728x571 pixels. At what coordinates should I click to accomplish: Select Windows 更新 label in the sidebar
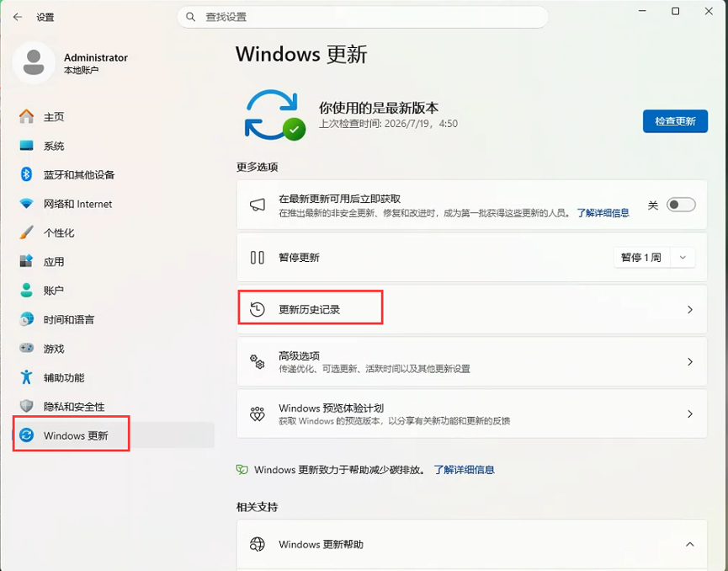(76, 435)
